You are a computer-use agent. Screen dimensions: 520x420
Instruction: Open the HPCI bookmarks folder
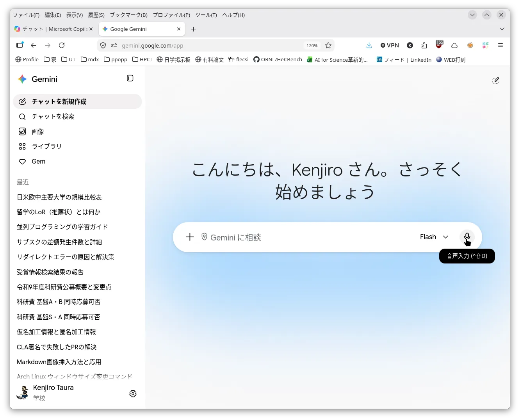[142, 59]
